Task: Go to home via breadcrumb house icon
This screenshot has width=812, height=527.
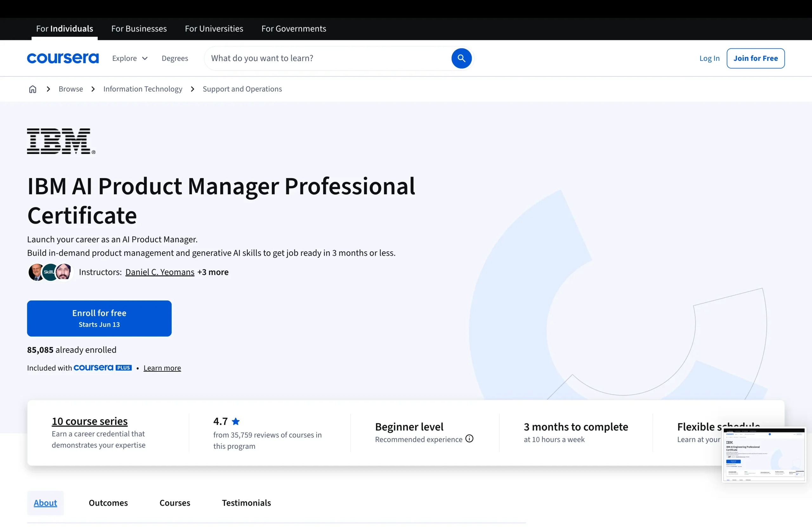Action: [32, 89]
